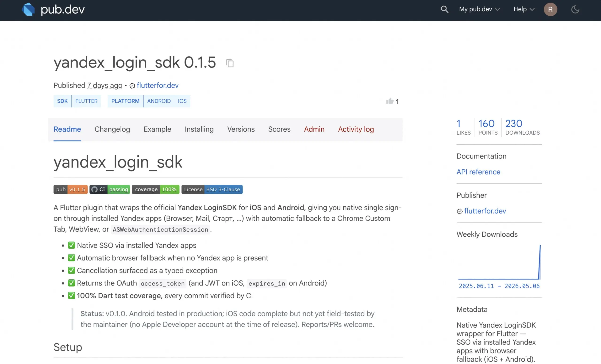This screenshot has height=364, width=601.
Task: Like the package with the thumbs-up icon
Action: (x=390, y=101)
